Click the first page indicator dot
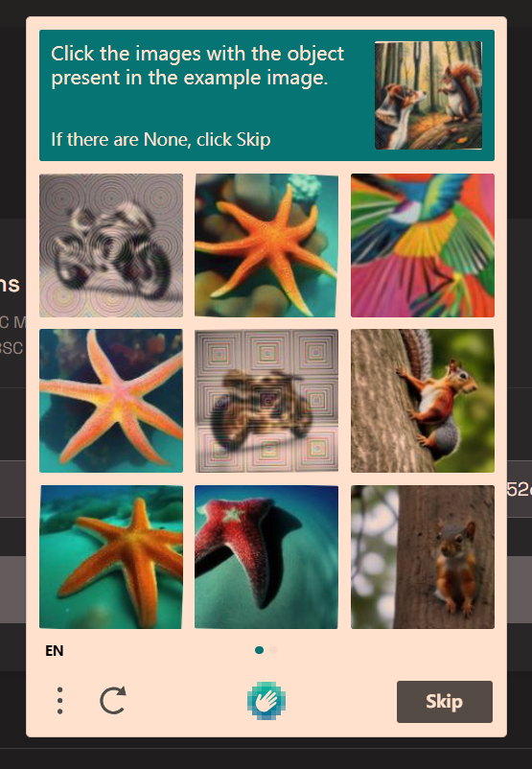The height and width of the screenshot is (769, 532). point(260,650)
